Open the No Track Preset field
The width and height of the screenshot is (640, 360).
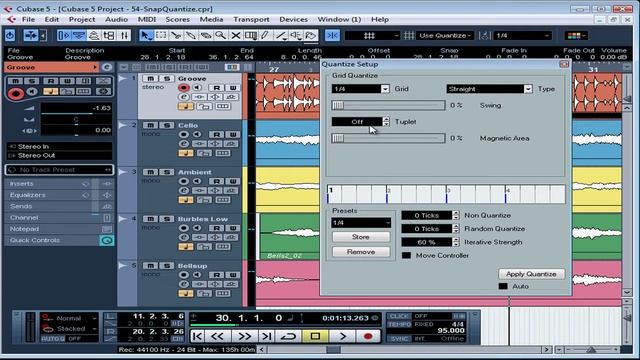[59, 170]
